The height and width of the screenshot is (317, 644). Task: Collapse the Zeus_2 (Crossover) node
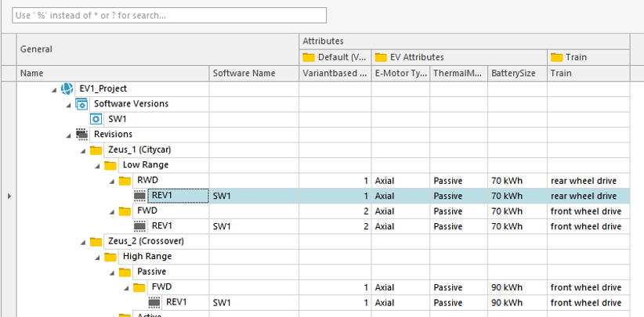(83, 241)
